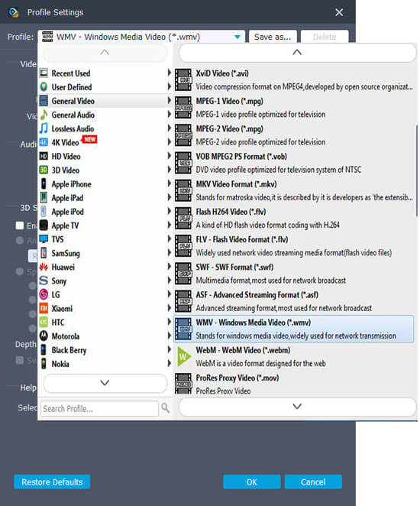420x506 pixels.
Task: Click the Xiaomi logo icon
Action: [44, 308]
